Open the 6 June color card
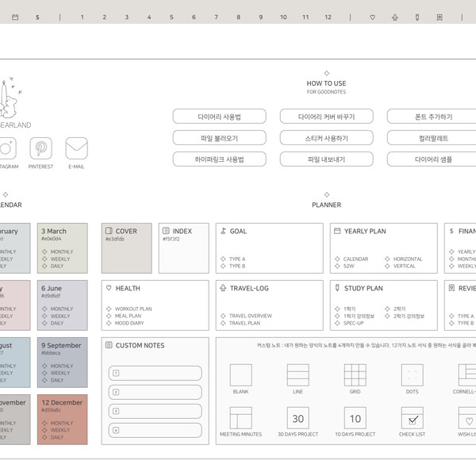 pos(62,305)
